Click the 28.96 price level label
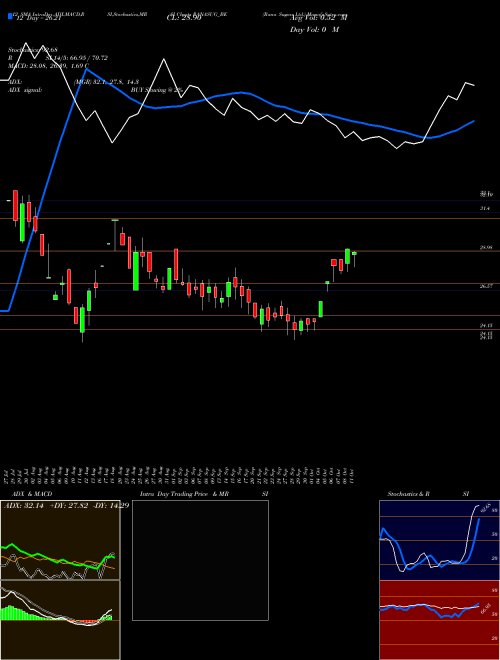 click(x=486, y=248)
